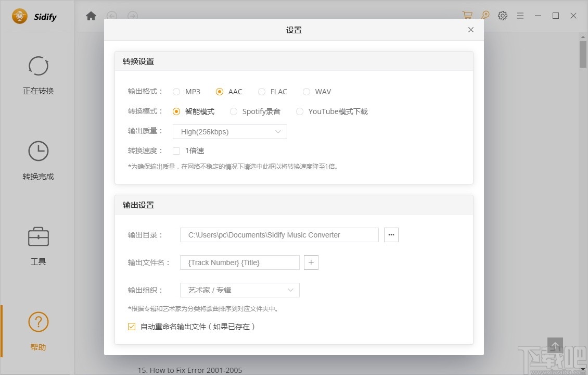Screen dimensions: 588x375
Task: Click the key registration icon
Action: click(485, 15)
